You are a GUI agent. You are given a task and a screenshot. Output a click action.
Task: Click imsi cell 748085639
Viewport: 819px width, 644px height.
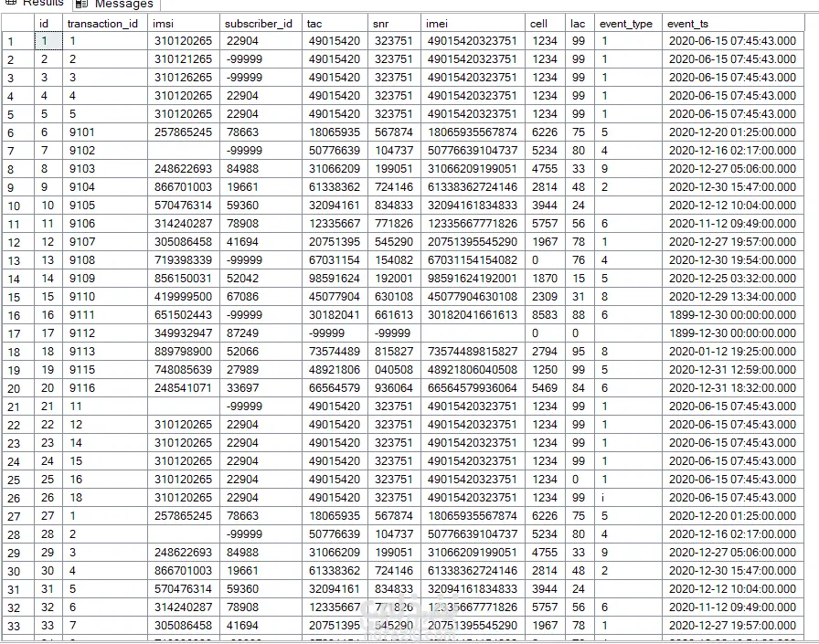click(184, 369)
